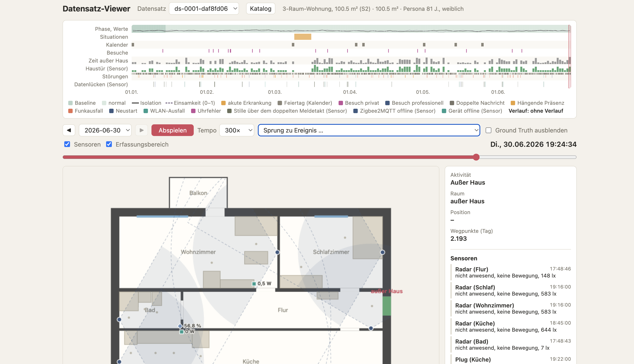Click the Wohnzimmer radar sensor dot on wall
This screenshot has height=364, width=634.
[x=277, y=252]
